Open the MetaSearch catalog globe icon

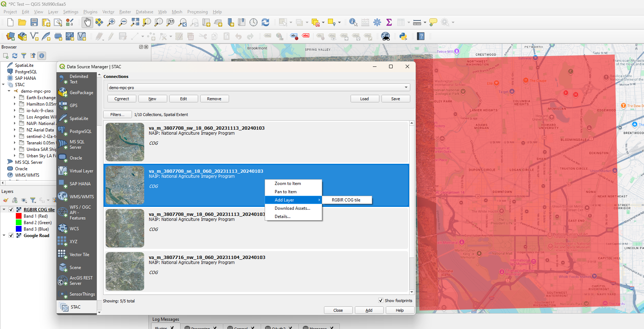point(385,36)
